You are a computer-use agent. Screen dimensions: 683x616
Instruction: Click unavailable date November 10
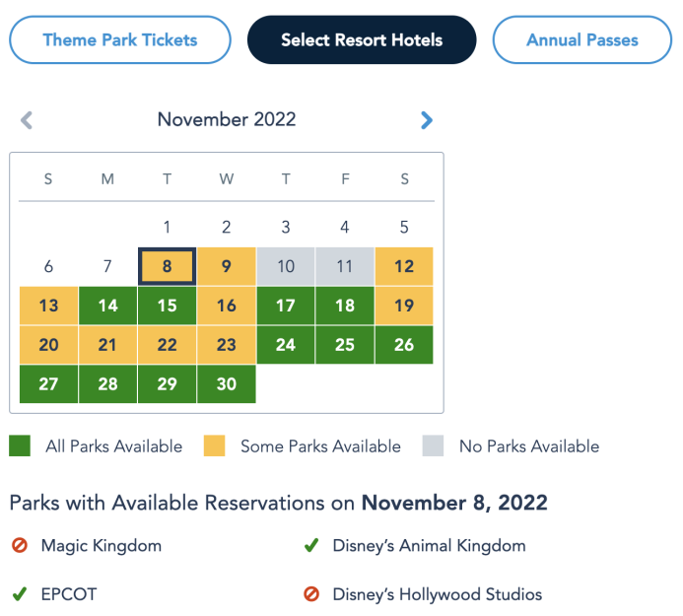[286, 266]
